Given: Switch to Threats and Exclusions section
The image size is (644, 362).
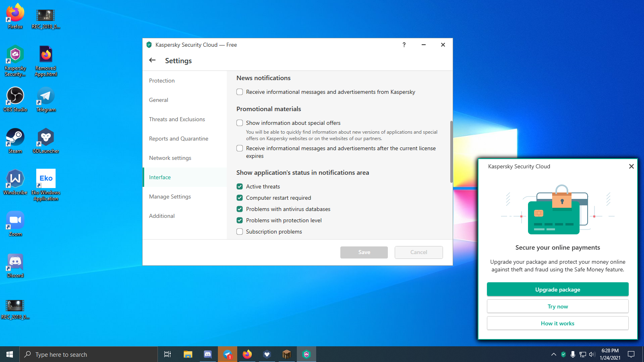Looking at the screenshot, I should pos(177,119).
